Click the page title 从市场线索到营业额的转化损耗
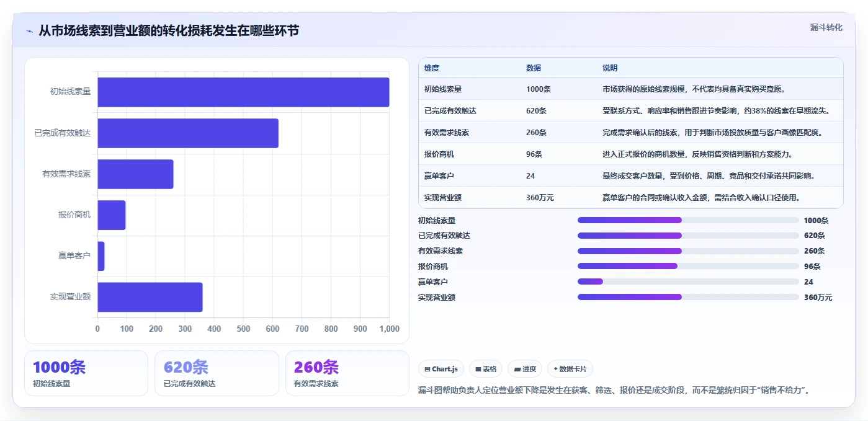The height and width of the screenshot is (421, 868). [169, 30]
